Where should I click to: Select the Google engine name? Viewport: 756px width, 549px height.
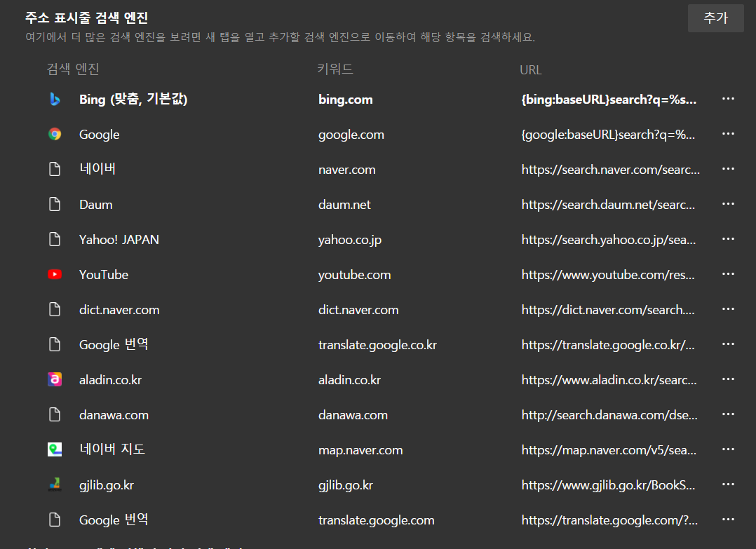click(x=100, y=135)
